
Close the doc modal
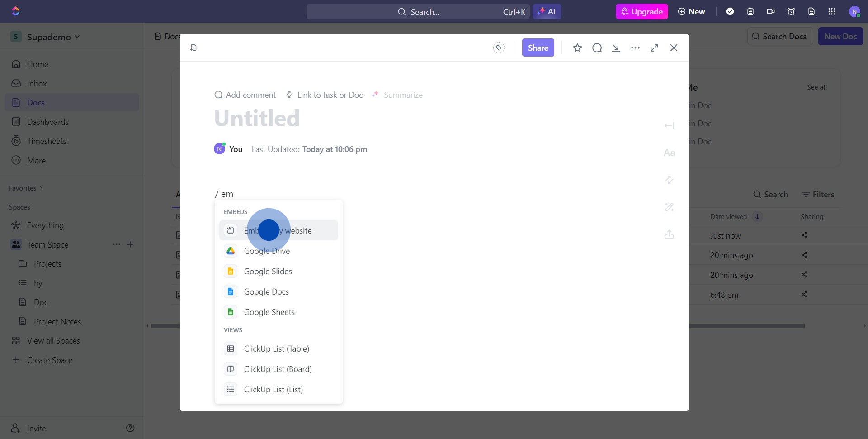(x=674, y=48)
